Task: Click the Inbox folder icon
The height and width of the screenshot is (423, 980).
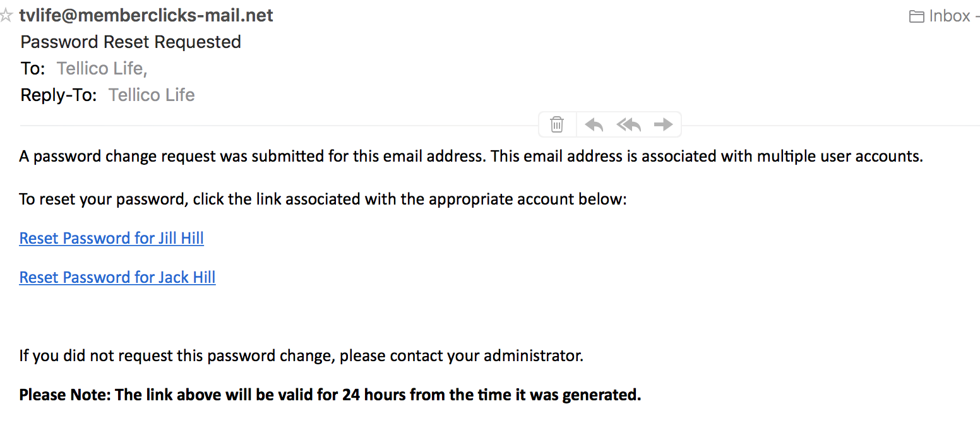Action: (x=917, y=16)
